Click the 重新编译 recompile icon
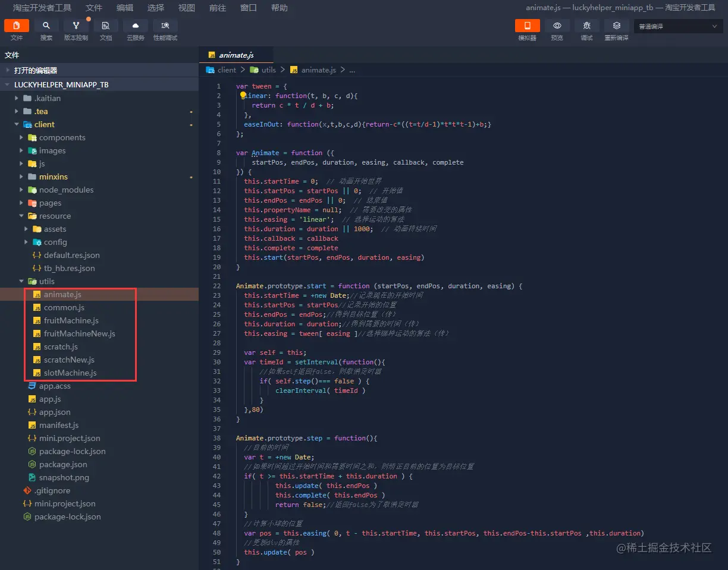 617,26
